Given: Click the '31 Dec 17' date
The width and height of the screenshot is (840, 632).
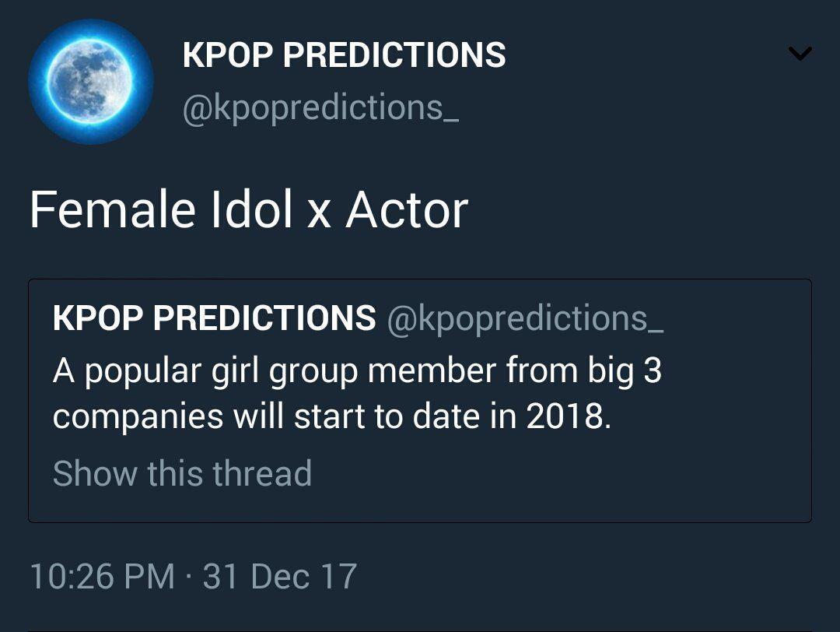Looking at the screenshot, I should 280,576.
